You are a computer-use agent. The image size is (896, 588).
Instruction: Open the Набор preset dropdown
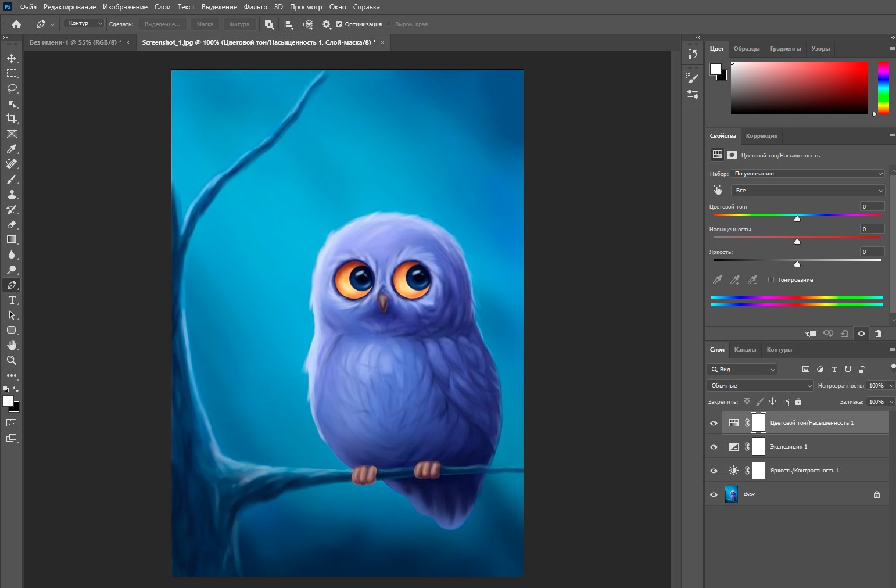808,174
